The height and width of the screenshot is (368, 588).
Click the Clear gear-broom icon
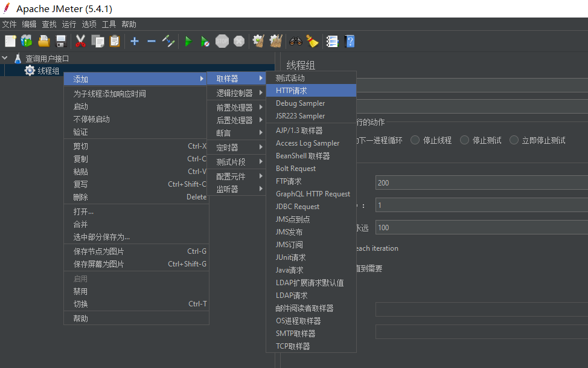coord(258,41)
